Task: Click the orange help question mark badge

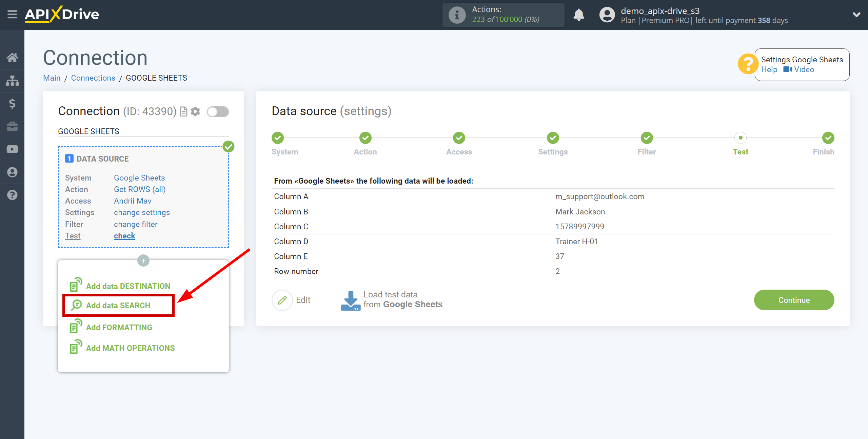Action: pos(747,64)
